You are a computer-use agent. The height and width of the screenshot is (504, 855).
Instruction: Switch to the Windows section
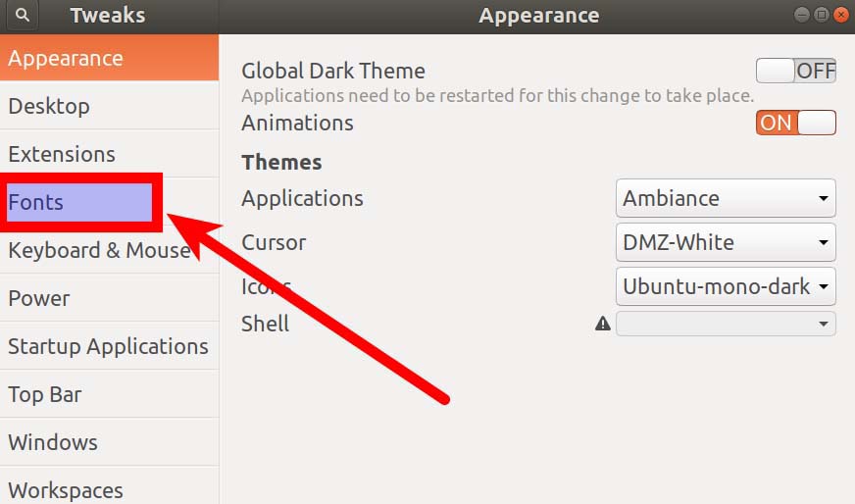(53, 442)
